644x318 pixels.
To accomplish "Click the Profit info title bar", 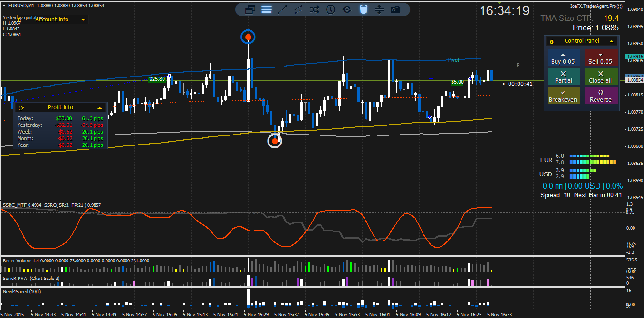I will pyautogui.click(x=60, y=107).
